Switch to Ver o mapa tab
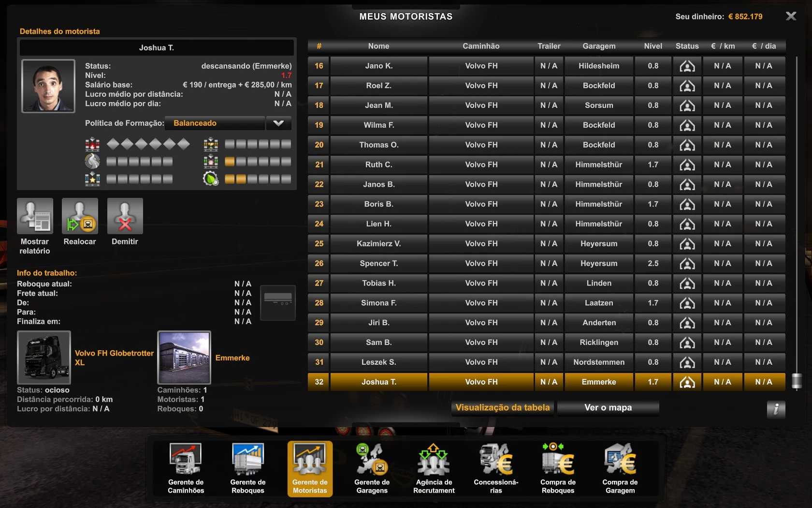Viewport: 812px width, 508px height. tap(608, 408)
